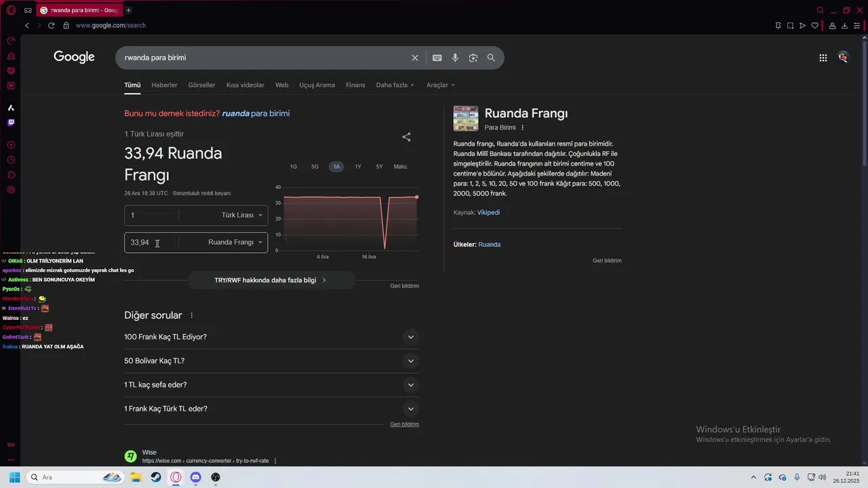Share the currency conversion result

tap(406, 137)
